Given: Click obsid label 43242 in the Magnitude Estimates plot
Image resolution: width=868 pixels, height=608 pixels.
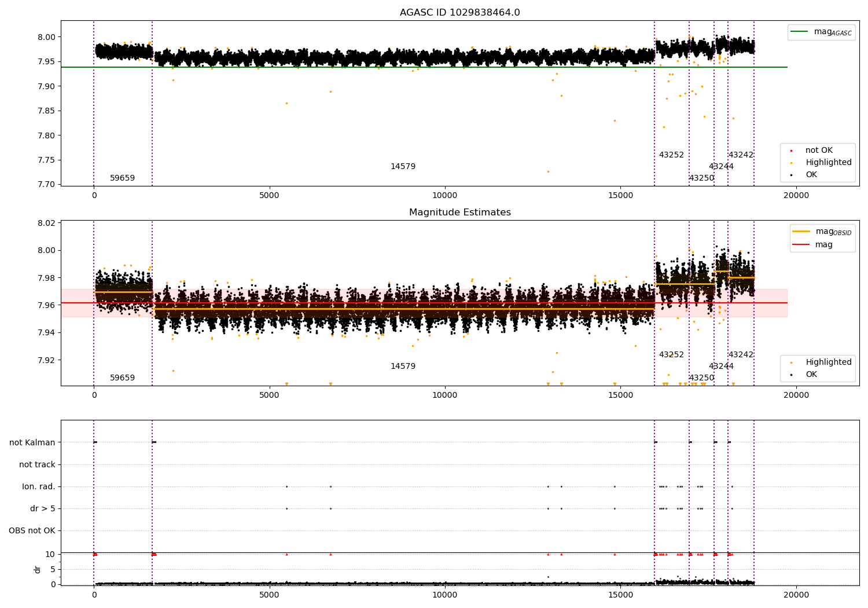Looking at the screenshot, I should click(741, 355).
